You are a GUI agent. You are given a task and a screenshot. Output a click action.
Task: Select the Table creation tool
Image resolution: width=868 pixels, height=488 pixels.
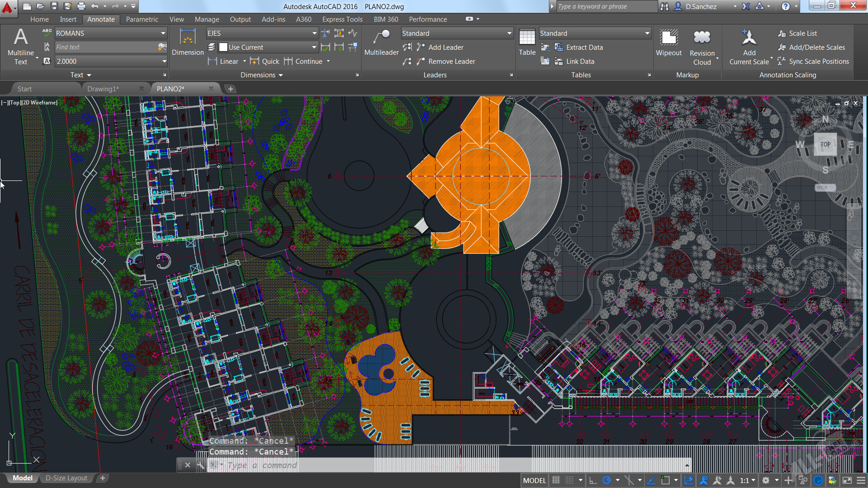(x=527, y=41)
